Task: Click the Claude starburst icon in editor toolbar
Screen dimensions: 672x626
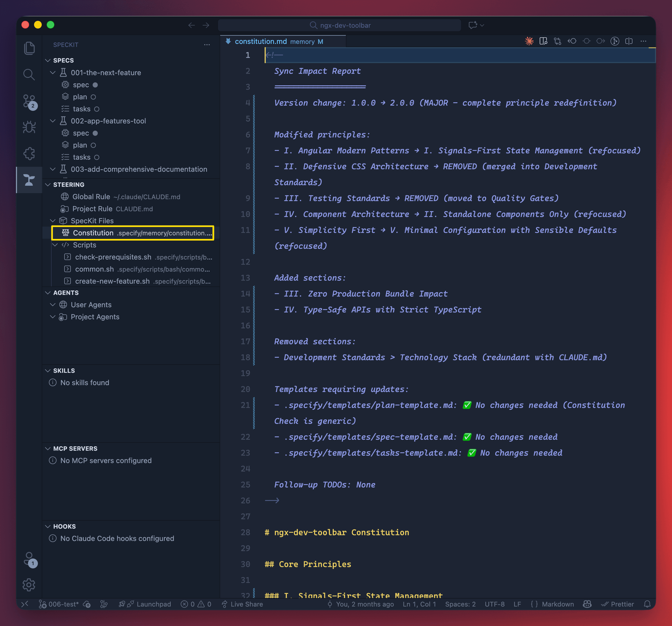Action: [x=529, y=41]
